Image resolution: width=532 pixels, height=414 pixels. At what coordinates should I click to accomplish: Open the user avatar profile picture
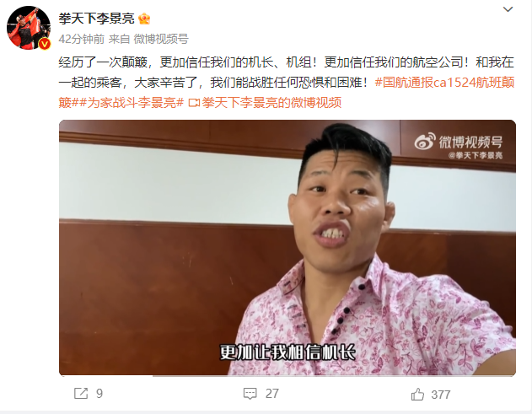tap(29, 28)
